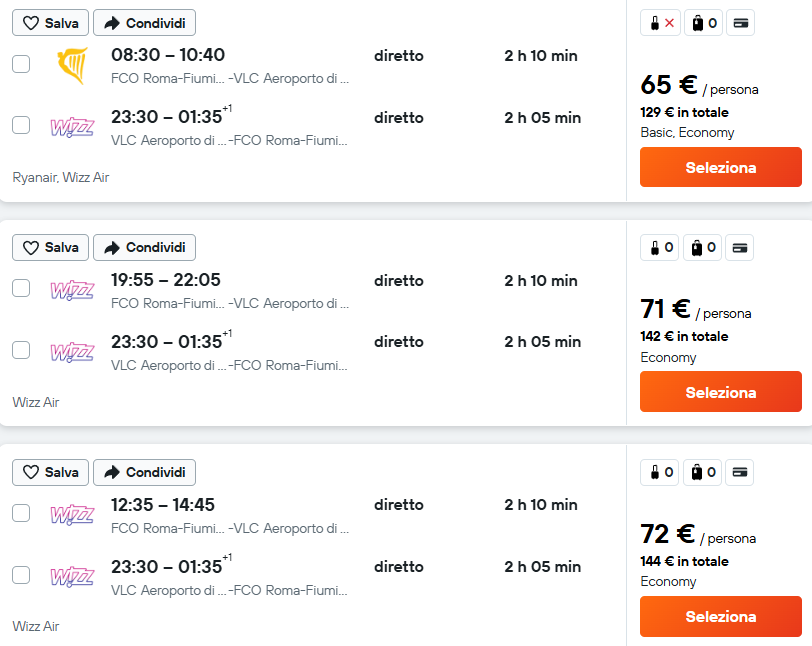Click the payment card icon, 72 € offer
This screenshot has width=812, height=646.
[x=740, y=472]
